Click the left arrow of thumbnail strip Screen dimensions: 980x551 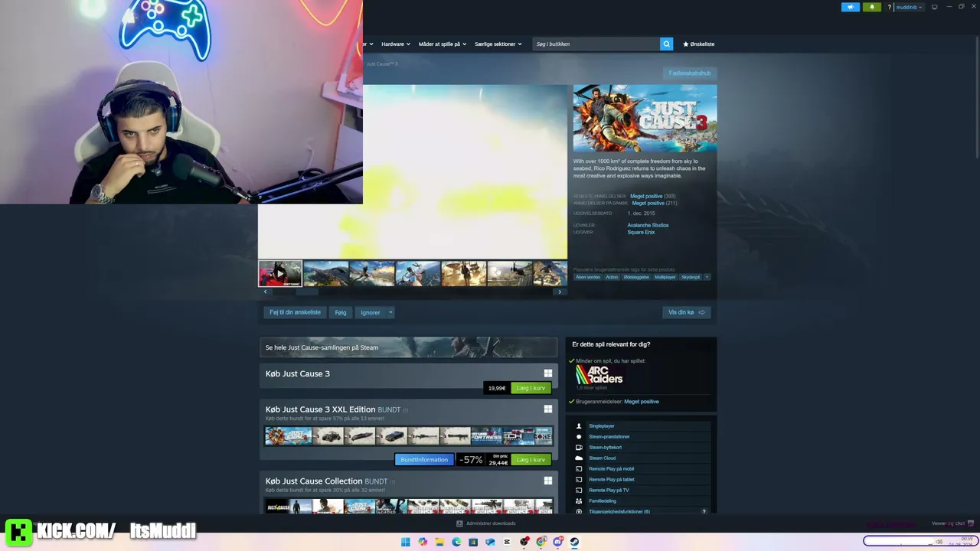[x=265, y=292]
